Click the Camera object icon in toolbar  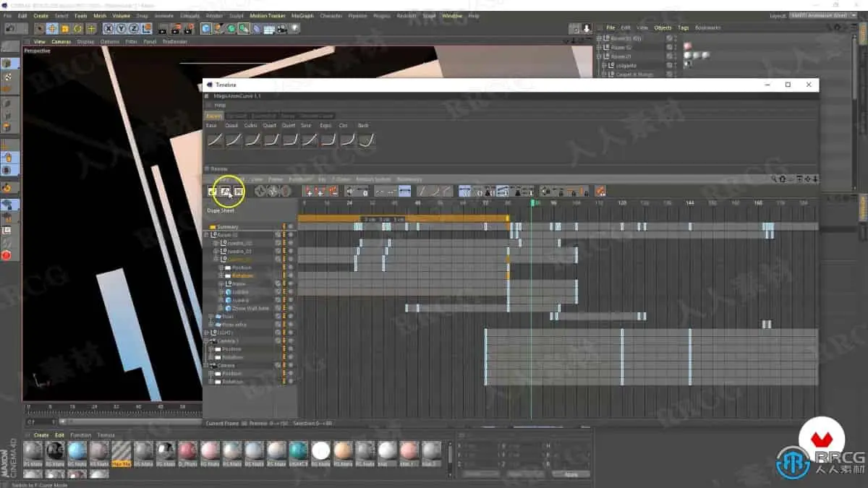pyautogui.click(x=282, y=29)
